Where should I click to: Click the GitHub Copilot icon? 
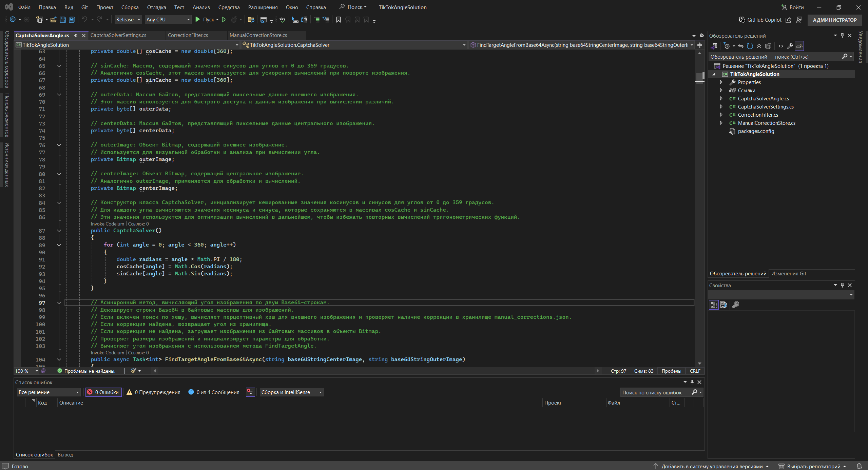(x=742, y=20)
